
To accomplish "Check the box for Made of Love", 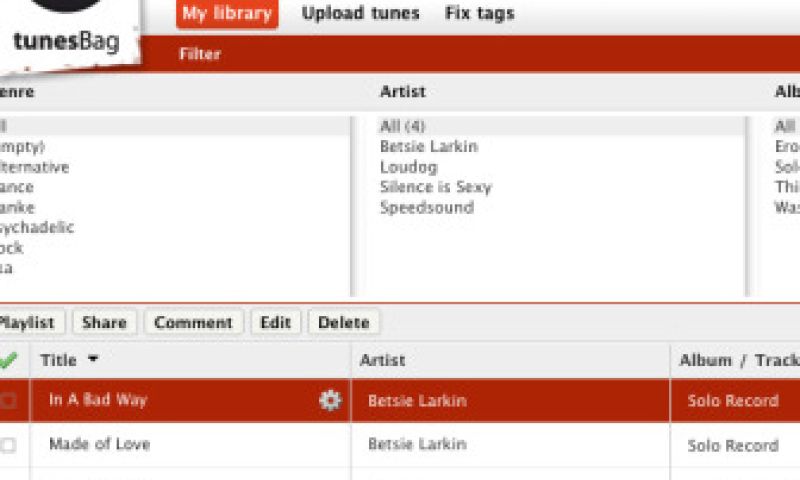I will point(9,446).
